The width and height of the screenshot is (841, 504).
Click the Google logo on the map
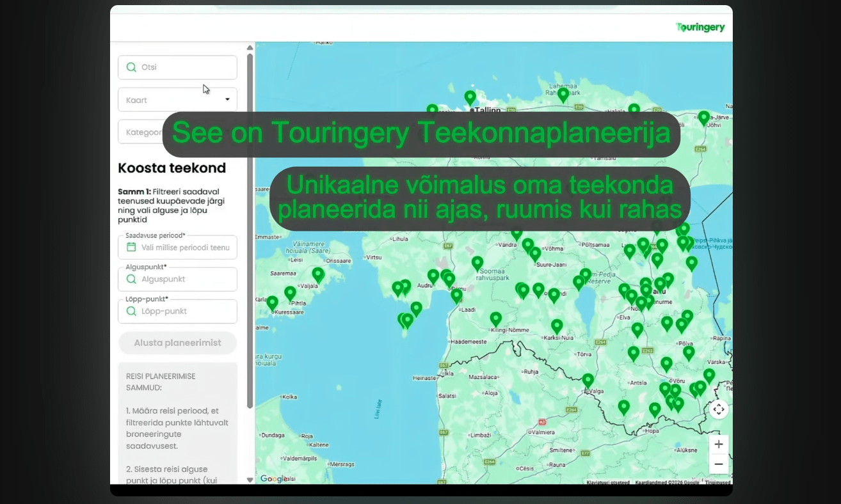point(274,479)
